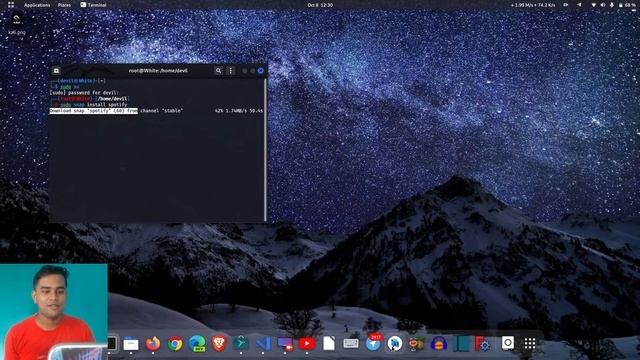The height and width of the screenshot is (360, 640).
Task: Open the terminal three-dot menu
Action: (231, 71)
